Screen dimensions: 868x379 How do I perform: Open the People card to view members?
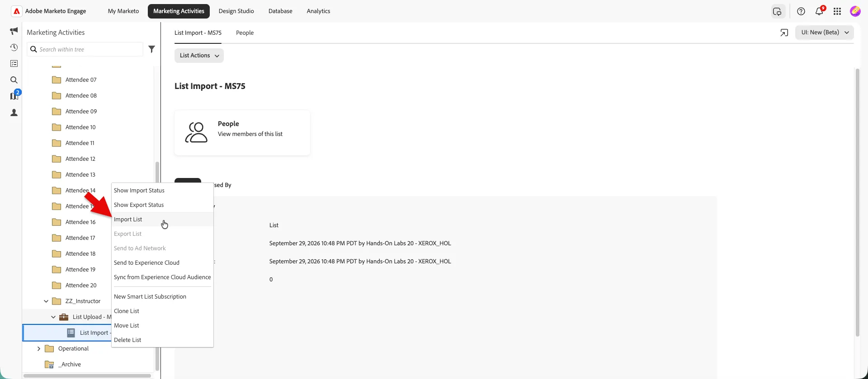tap(242, 133)
